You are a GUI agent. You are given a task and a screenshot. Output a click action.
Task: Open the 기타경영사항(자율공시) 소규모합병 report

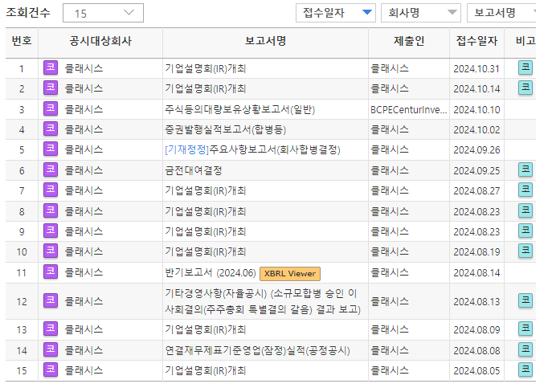[263, 301]
